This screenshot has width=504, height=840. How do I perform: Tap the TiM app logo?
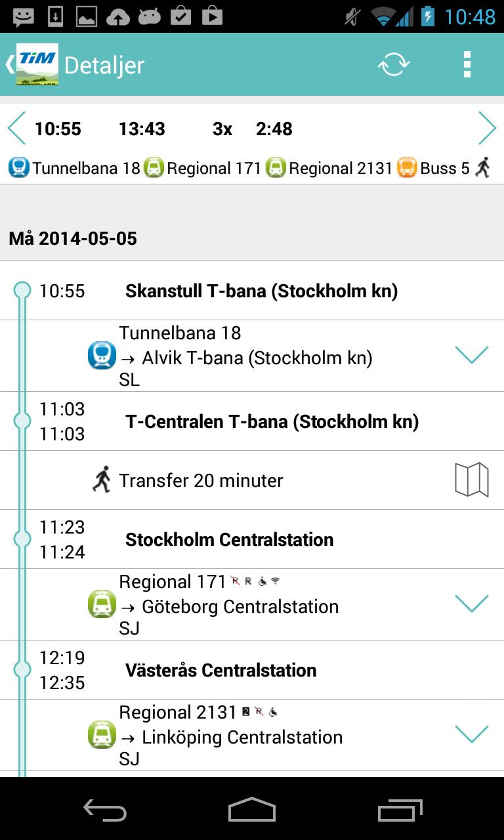(37, 64)
